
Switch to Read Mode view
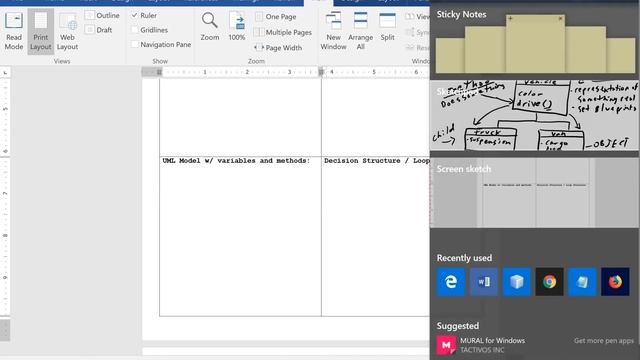13,31
